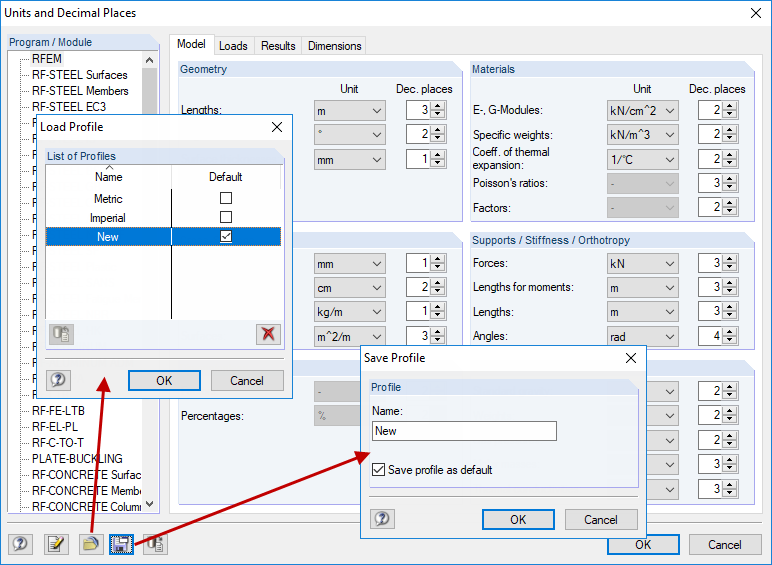
Task: Click the help icon in the main dialog footer
Action: [20, 544]
